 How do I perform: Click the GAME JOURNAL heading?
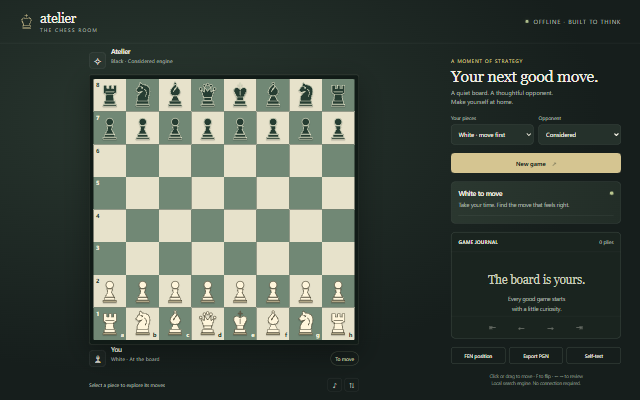[478, 242]
